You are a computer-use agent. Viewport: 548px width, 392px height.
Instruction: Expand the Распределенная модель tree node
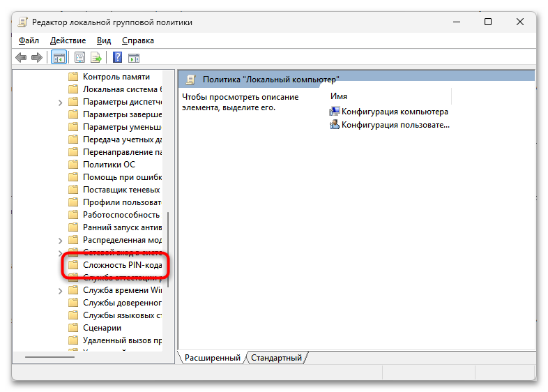click(60, 241)
